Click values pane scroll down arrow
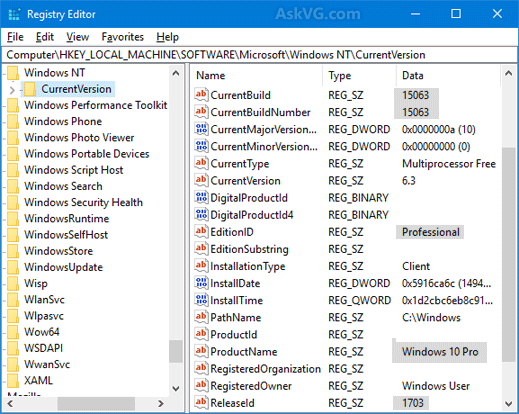 click(509, 404)
